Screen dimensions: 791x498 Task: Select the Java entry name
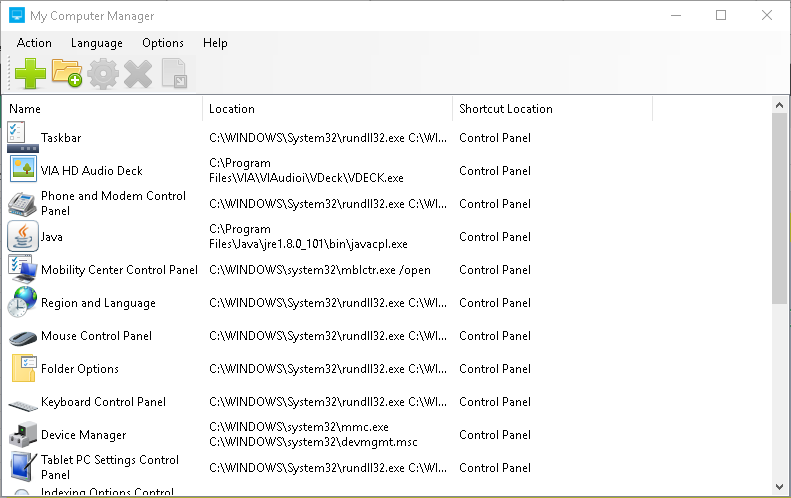(x=52, y=237)
